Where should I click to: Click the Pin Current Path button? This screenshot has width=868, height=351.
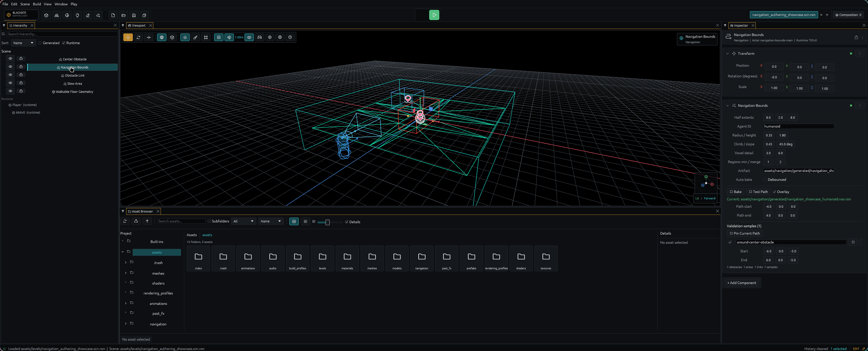[x=745, y=233]
